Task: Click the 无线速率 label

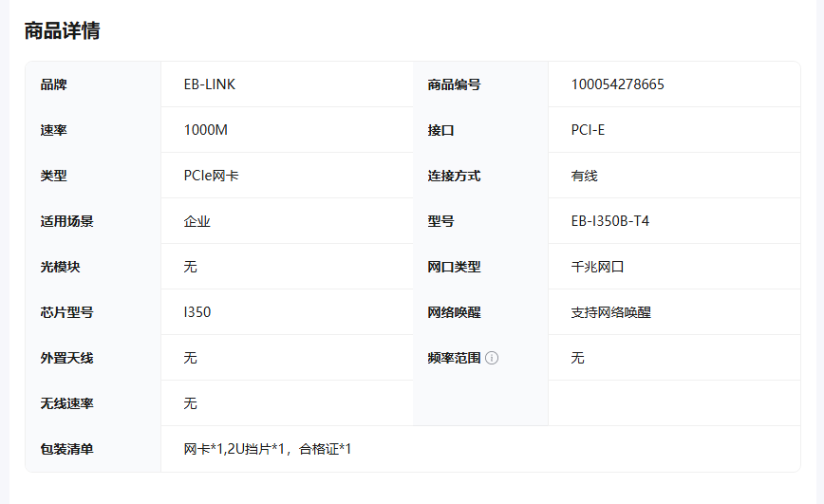Action: (66, 403)
